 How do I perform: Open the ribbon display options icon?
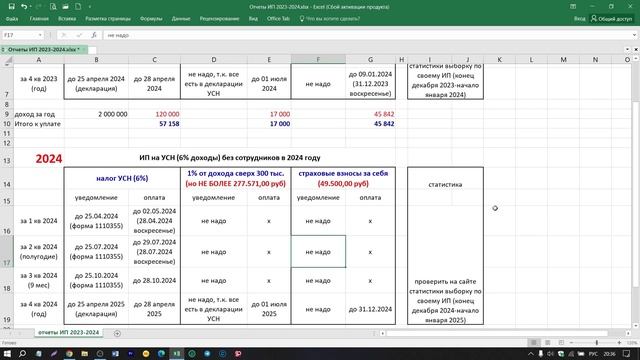(573, 7)
